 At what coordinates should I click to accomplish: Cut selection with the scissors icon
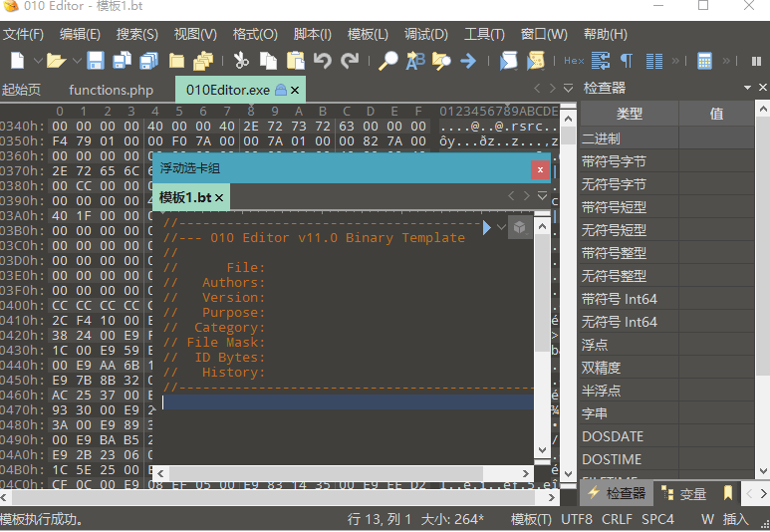coord(241,61)
